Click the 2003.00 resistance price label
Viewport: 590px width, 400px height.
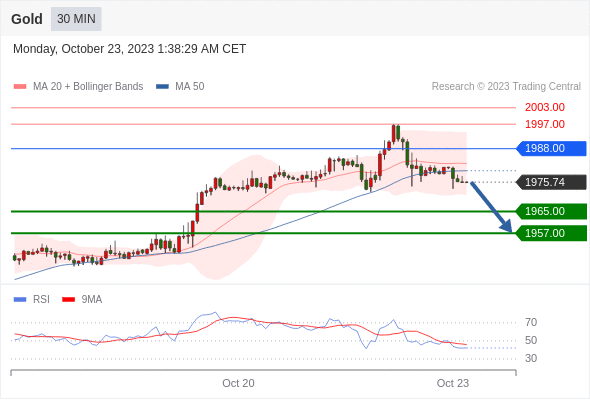click(x=544, y=107)
